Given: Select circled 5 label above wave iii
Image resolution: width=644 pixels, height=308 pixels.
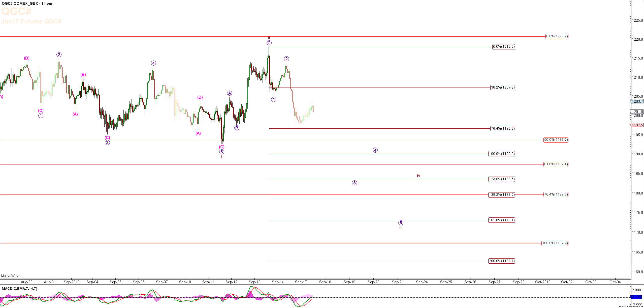Looking at the screenshot, I should coord(401,223).
